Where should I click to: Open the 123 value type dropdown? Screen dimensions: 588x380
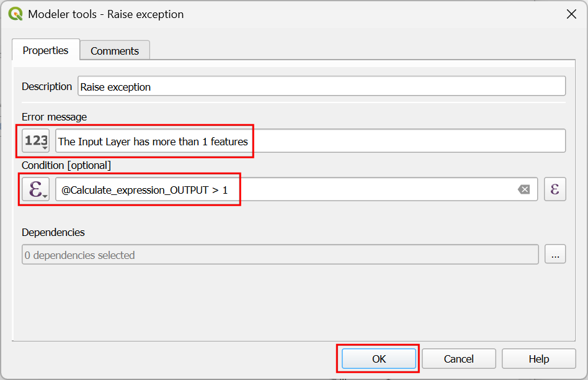pos(35,141)
